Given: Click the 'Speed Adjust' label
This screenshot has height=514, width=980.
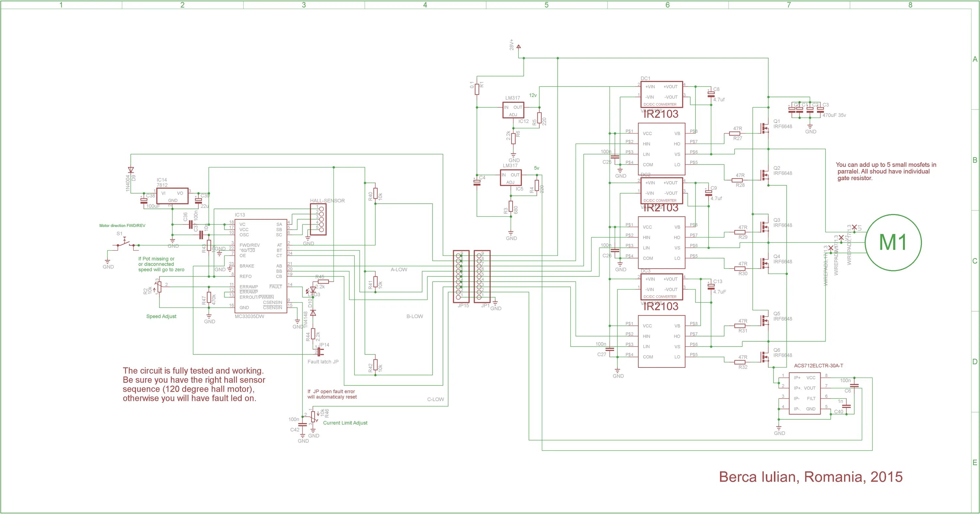Looking at the screenshot, I should pyautogui.click(x=161, y=316).
